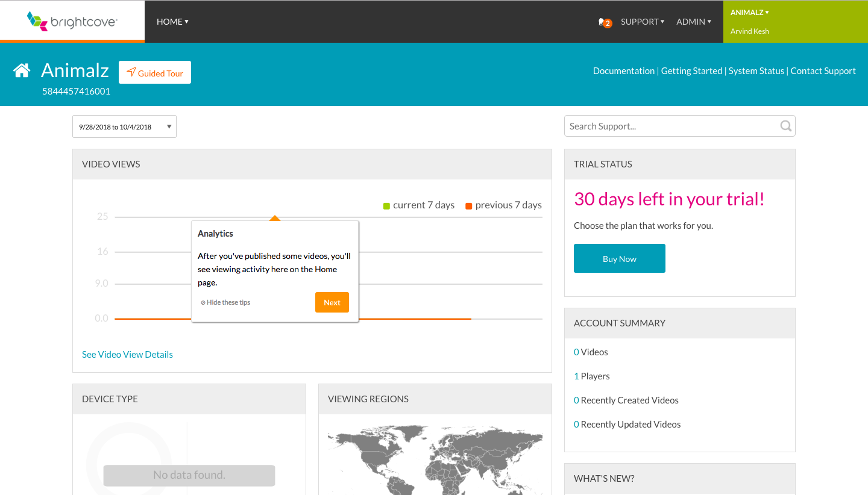Click the green current 7 days legend swatch
The image size is (868, 495).
click(387, 206)
